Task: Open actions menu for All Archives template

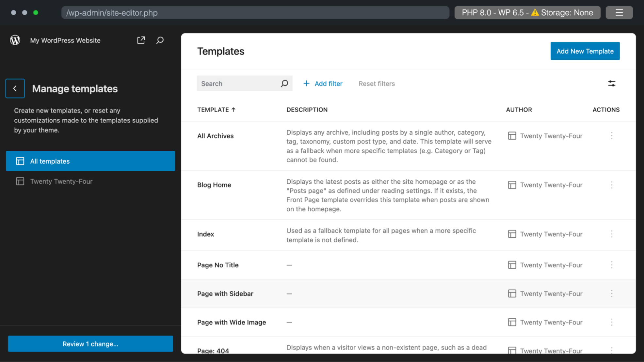Action: 612,136
